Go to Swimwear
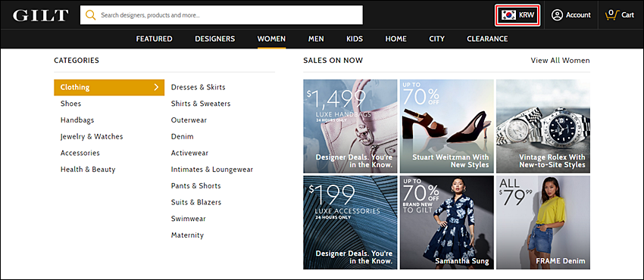This screenshot has width=644, height=280. (x=189, y=219)
